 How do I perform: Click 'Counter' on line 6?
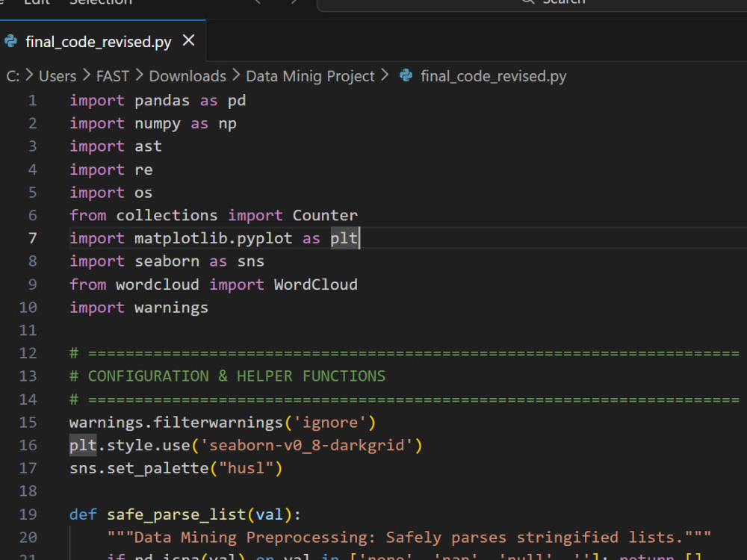(x=325, y=215)
